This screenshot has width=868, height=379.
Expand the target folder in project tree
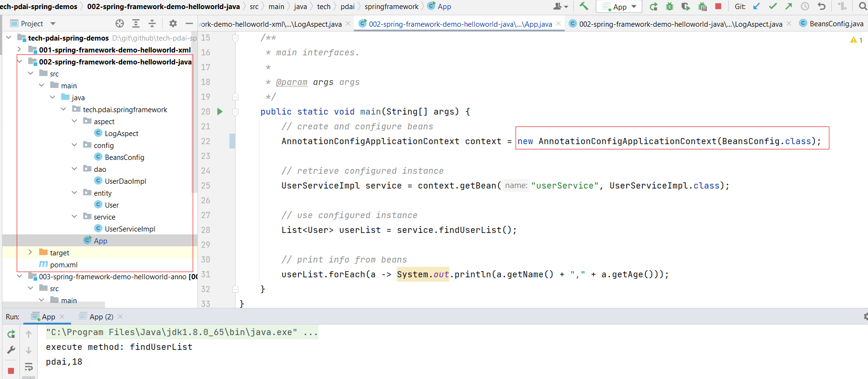pos(30,253)
